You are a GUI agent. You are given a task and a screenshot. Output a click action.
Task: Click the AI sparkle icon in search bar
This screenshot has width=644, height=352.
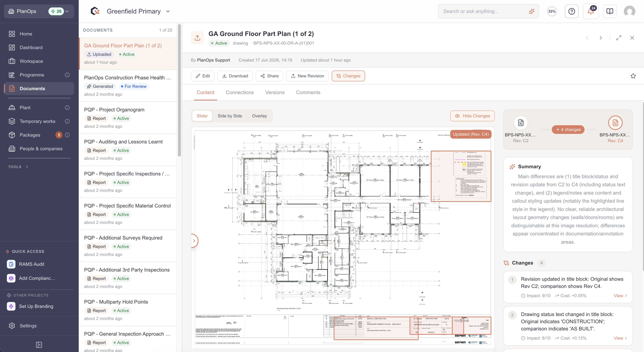point(532,11)
